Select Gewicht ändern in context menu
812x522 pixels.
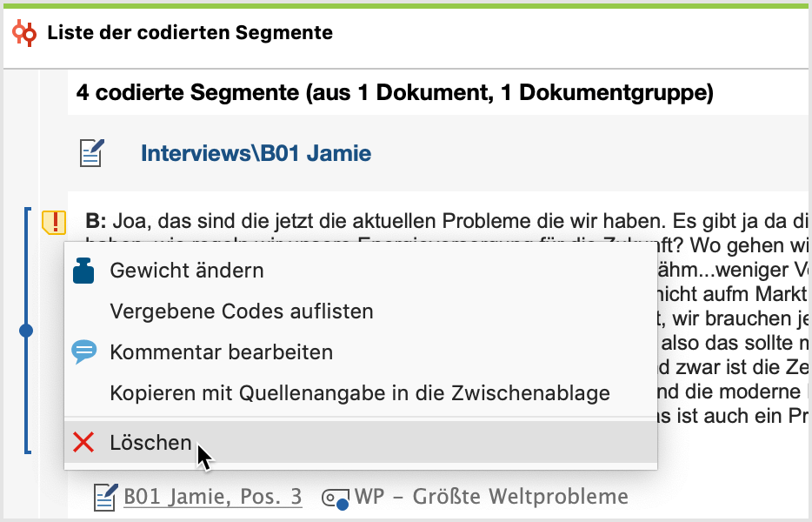(x=361, y=271)
